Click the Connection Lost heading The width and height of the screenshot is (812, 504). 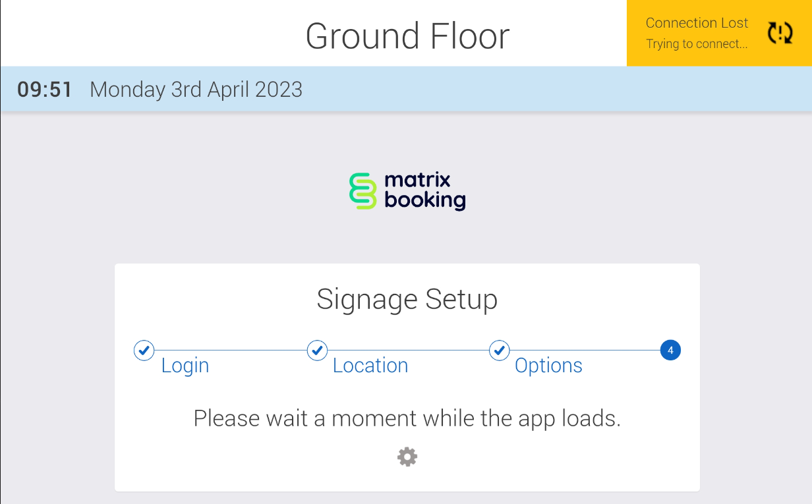click(x=697, y=23)
